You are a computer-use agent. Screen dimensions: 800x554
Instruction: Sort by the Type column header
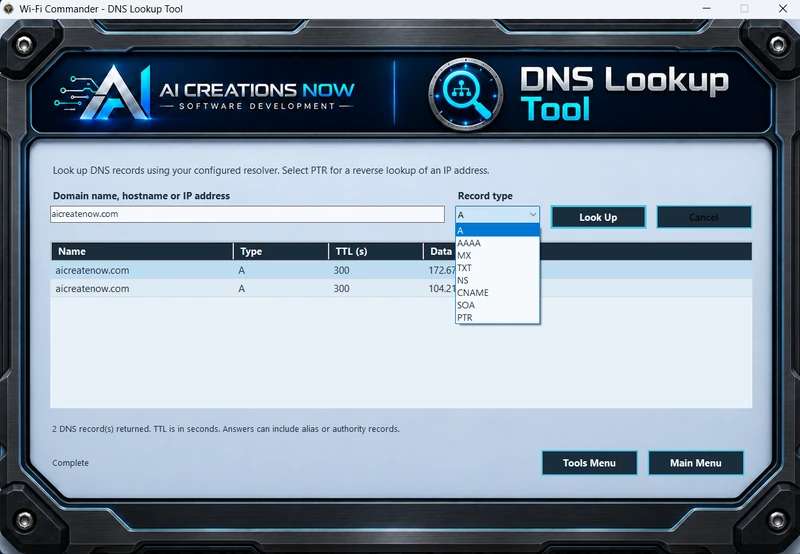(x=281, y=251)
